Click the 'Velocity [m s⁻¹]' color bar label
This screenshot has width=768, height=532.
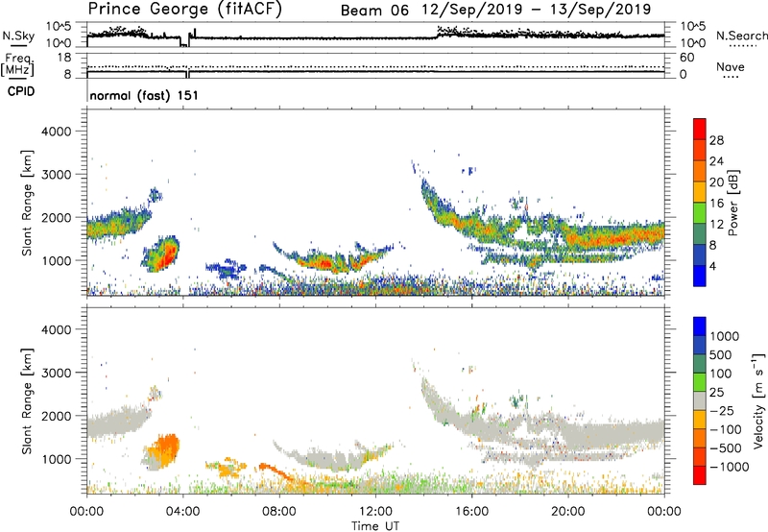pyautogui.click(x=758, y=400)
